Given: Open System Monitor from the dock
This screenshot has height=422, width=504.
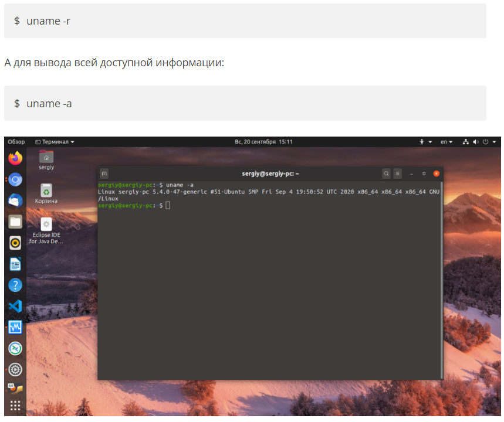Looking at the screenshot, I should point(15,327).
